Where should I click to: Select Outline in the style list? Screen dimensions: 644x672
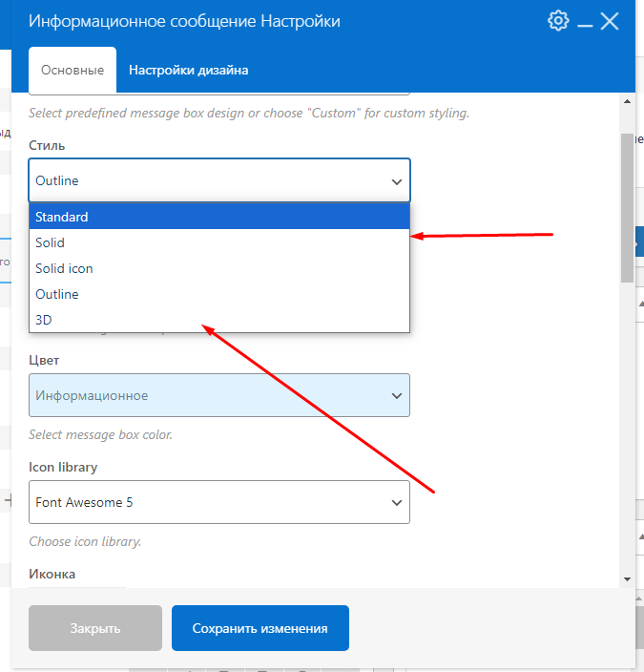click(219, 294)
